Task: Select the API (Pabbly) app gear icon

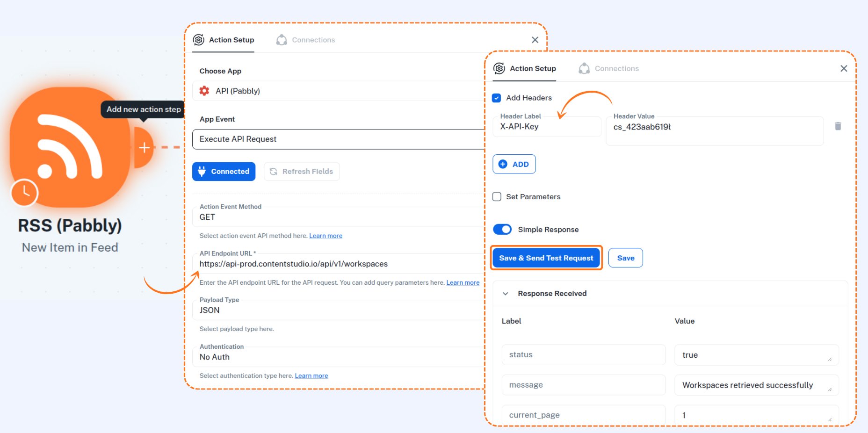Action: click(204, 91)
